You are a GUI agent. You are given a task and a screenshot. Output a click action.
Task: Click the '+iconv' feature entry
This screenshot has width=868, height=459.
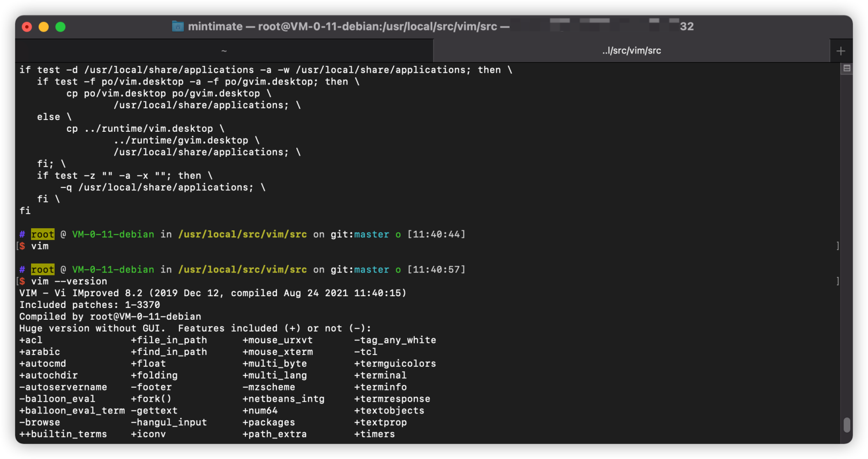(x=148, y=434)
